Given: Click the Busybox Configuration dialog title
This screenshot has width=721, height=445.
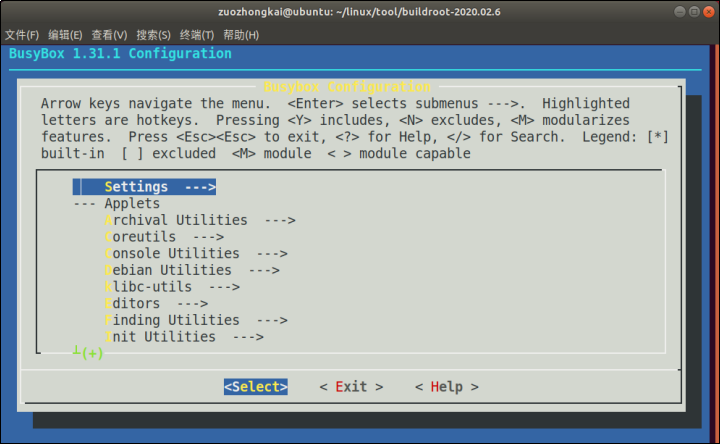Looking at the screenshot, I should (347, 86).
